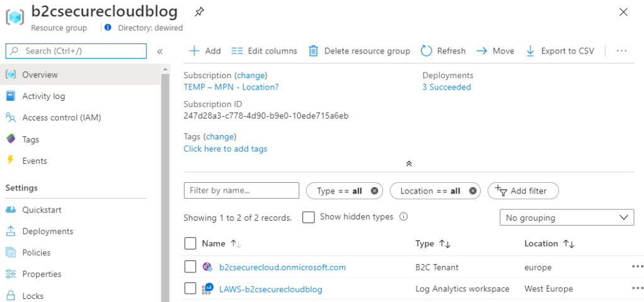The image size is (644, 302).
Task: Click the info icon beside Show hidden types
Action: click(x=403, y=217)
